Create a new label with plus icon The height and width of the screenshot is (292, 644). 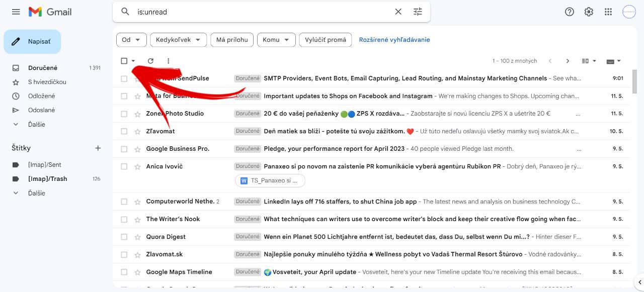98,148
